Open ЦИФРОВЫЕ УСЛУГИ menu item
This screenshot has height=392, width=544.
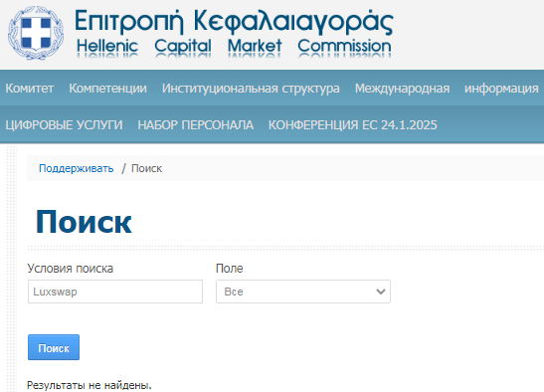coord(64,125)
